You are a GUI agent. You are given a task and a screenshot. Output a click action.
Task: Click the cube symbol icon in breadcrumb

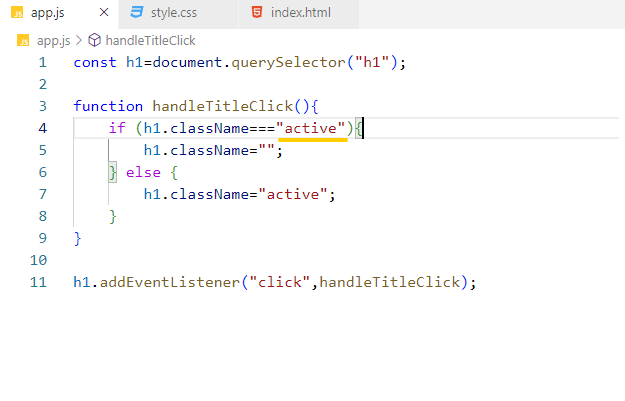point(94,40)
